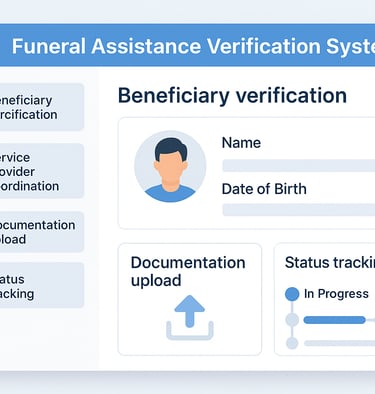The image size is (375, 394).
Task: Open Beneficiary verification sidebar item
Action: point(41,107)
